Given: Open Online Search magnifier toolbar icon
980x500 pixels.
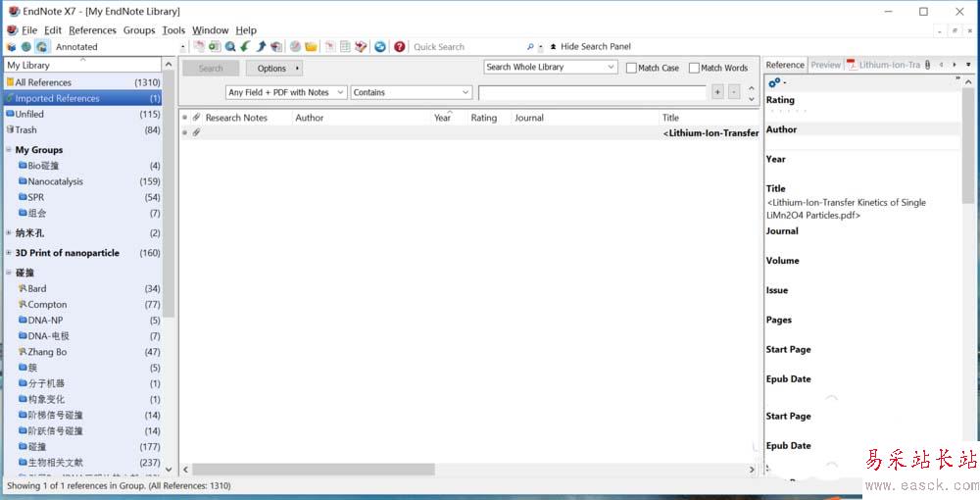Looking at the screenshot, I should click(230, 46).
